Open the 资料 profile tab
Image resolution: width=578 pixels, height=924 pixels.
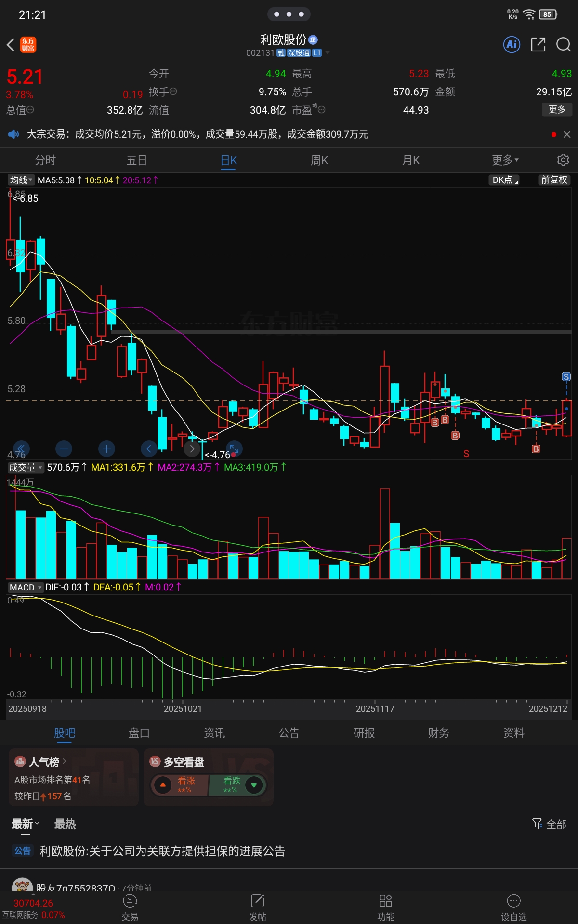coord(514,732)
